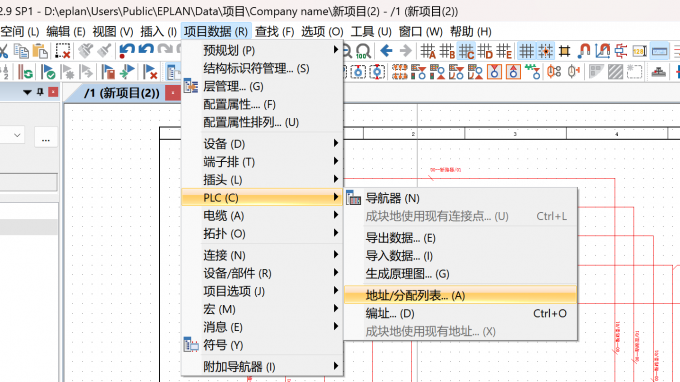
Task: Click the navigator icon beside 导航器
Action: [353, 198]
